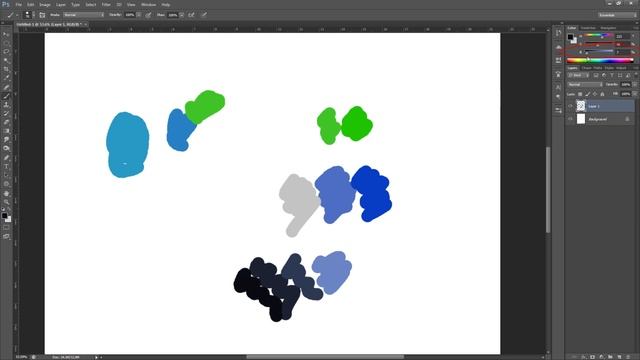Open brush Opacity slider arrow
This screenshot has width=640, height=360.
(139, 15)
